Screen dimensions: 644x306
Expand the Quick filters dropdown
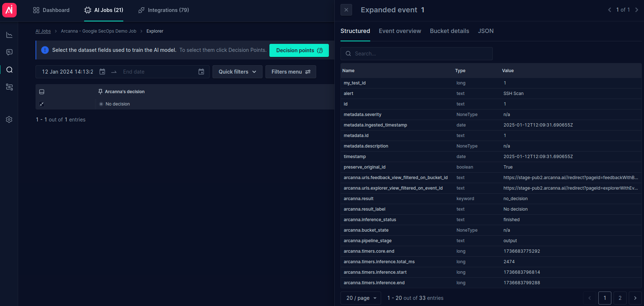[x=238, y=72]
